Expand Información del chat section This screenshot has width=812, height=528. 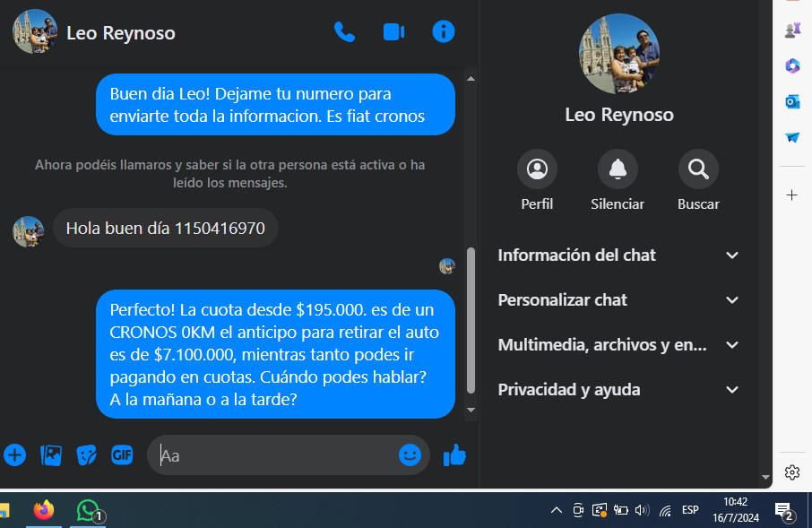click(618, 255)
